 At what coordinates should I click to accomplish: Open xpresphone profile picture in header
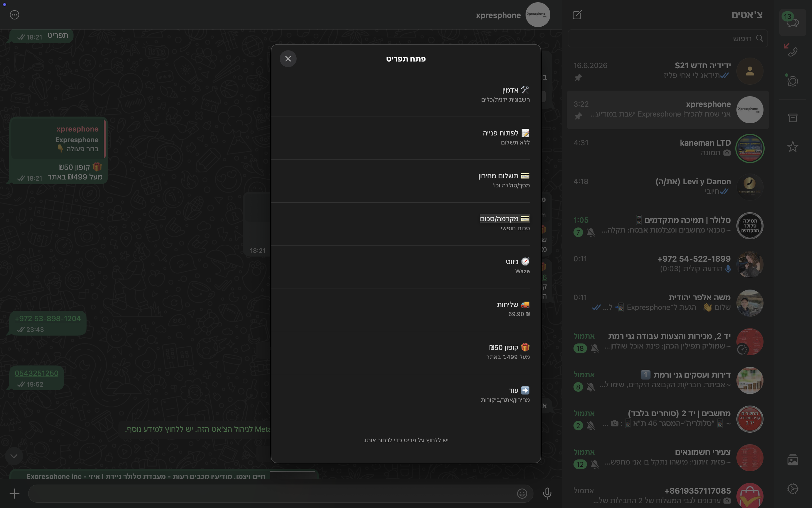538,15
